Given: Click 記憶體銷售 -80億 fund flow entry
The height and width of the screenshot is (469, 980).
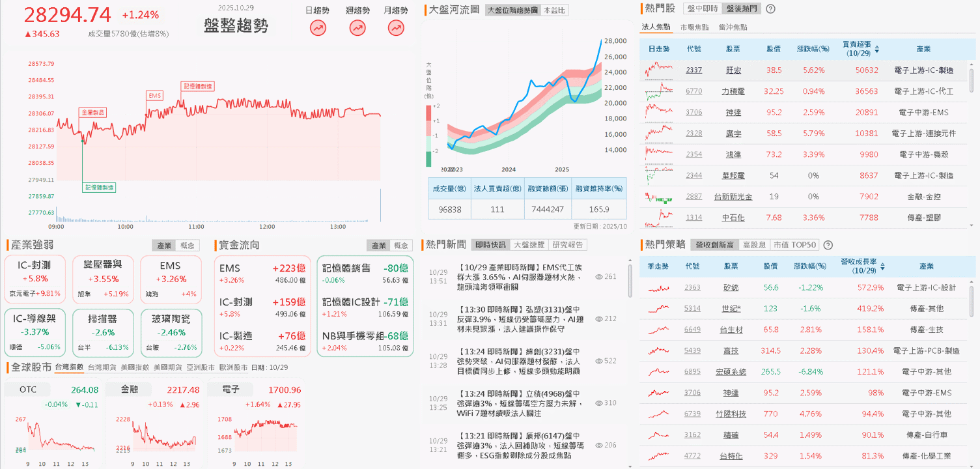Looking at the screenshot, I should pos(365,273).
